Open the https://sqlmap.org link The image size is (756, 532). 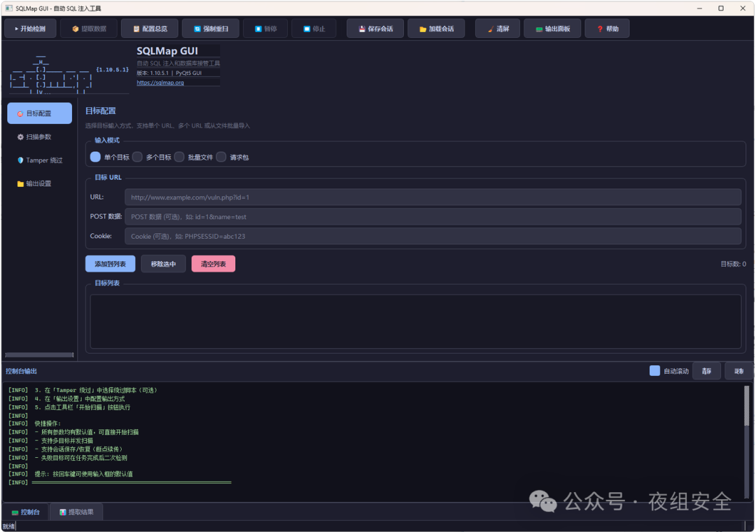(x=160, y=83)
